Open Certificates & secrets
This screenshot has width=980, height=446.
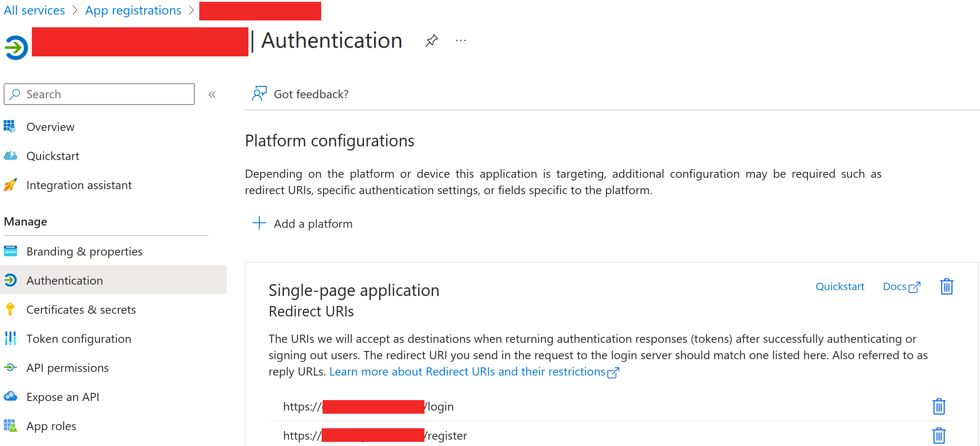tap(81, 310)
